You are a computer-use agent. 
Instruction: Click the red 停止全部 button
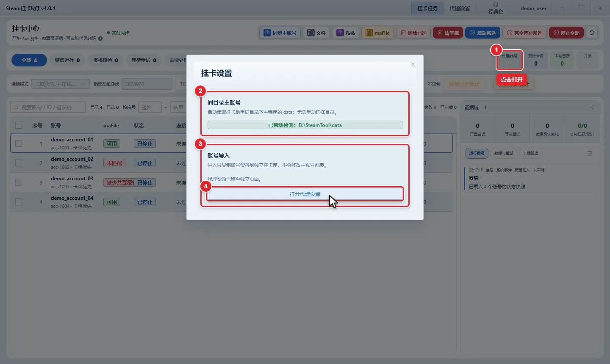click(566, 33)
